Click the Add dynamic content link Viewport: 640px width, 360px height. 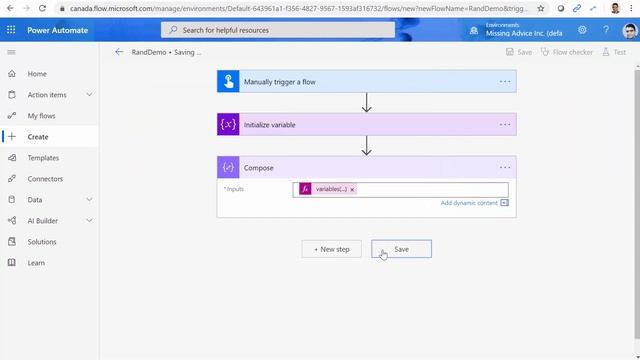tap(469, 203)
